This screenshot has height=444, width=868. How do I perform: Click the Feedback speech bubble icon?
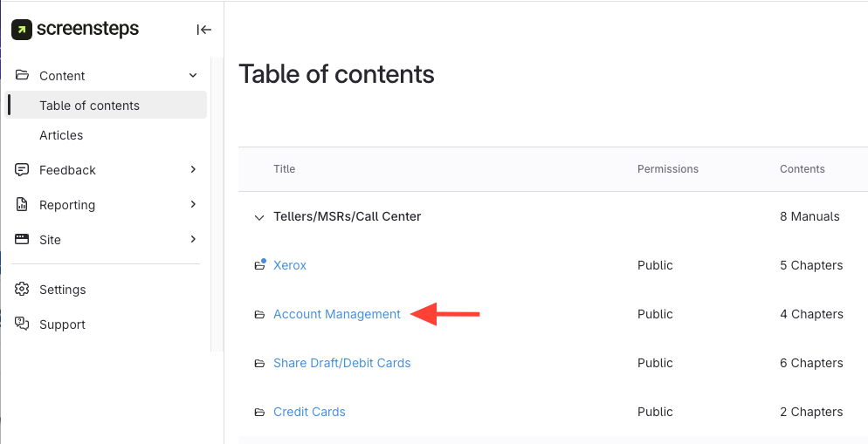[23, 170]
